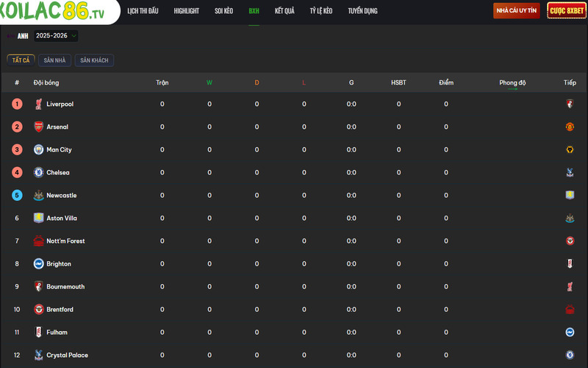Click the Crystal Palace club crest icon
588x368 pixels.
[x=39, y=355]
